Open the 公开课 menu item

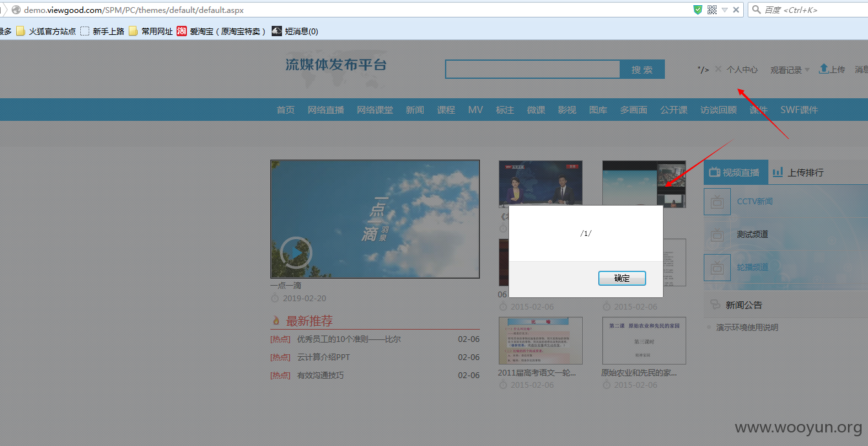674,110
